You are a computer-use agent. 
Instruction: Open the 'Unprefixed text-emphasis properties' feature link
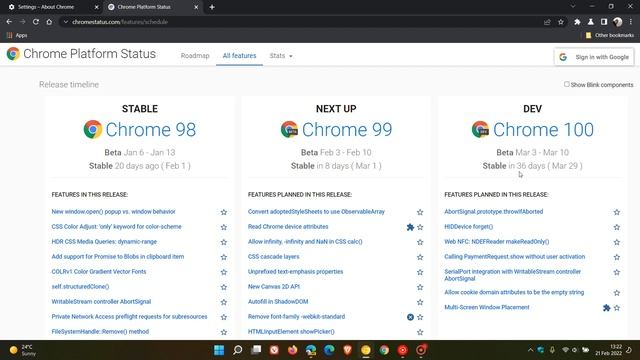click(296, 271)
